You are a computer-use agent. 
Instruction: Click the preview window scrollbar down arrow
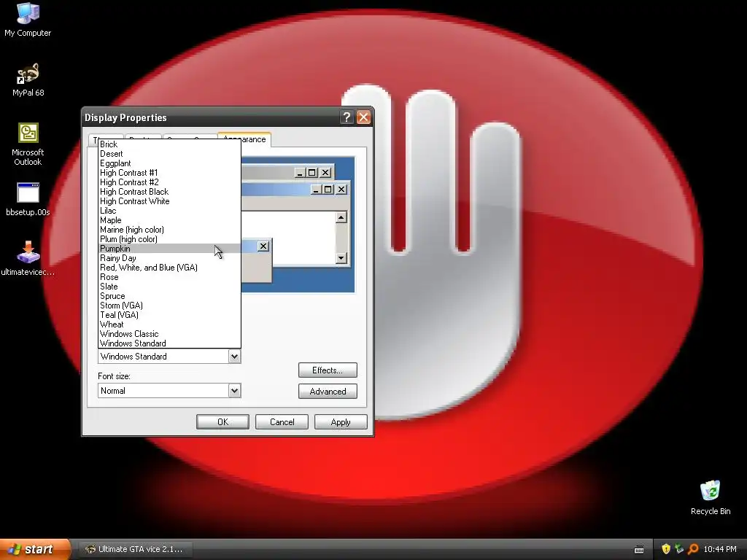(341, 259)
